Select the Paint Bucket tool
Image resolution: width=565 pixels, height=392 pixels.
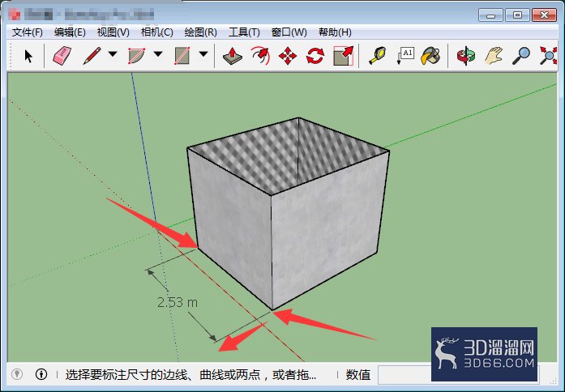pos(430,56)
